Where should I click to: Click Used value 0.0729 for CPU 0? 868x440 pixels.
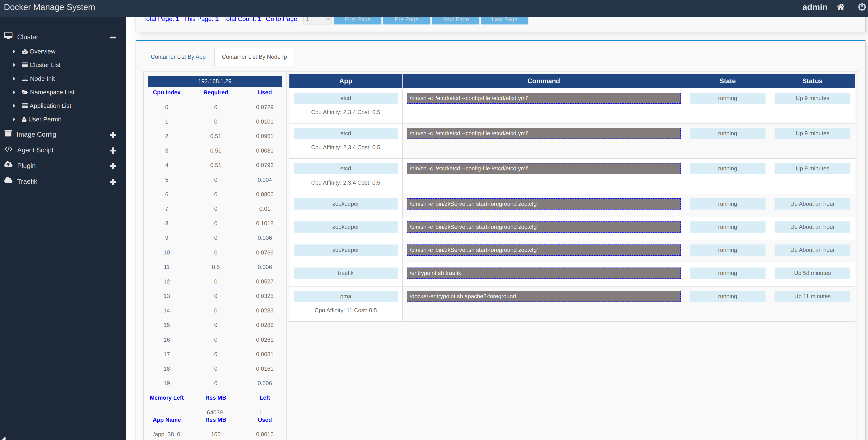[x=264, y=107]
